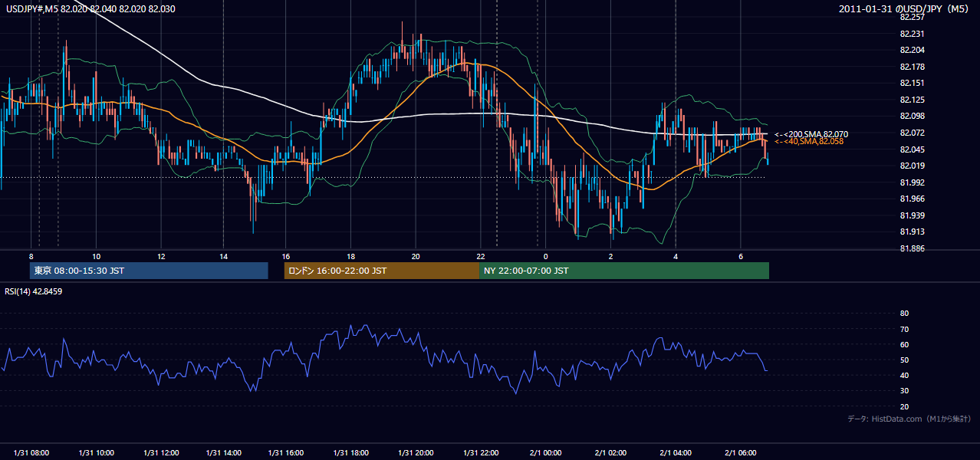Viewport: 980px width, 460px height.
Task: Click RSI scale value 80
Action: point(904,314)
